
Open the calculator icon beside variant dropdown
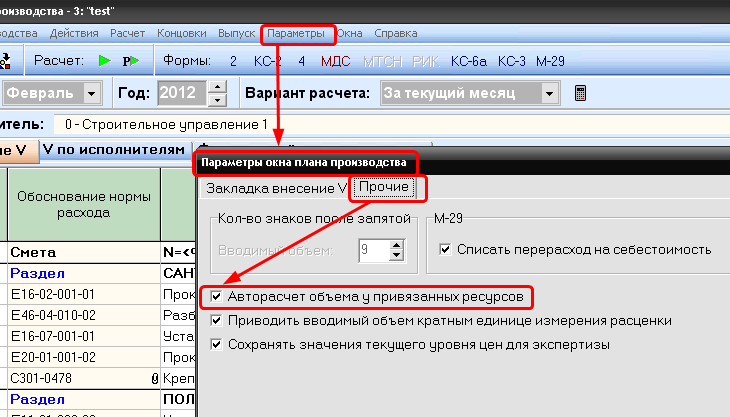(580, 93)
